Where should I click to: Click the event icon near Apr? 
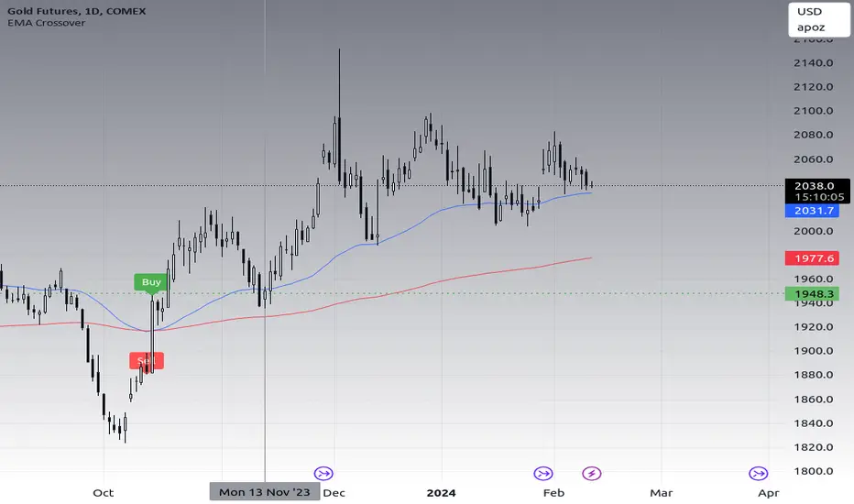758,473
